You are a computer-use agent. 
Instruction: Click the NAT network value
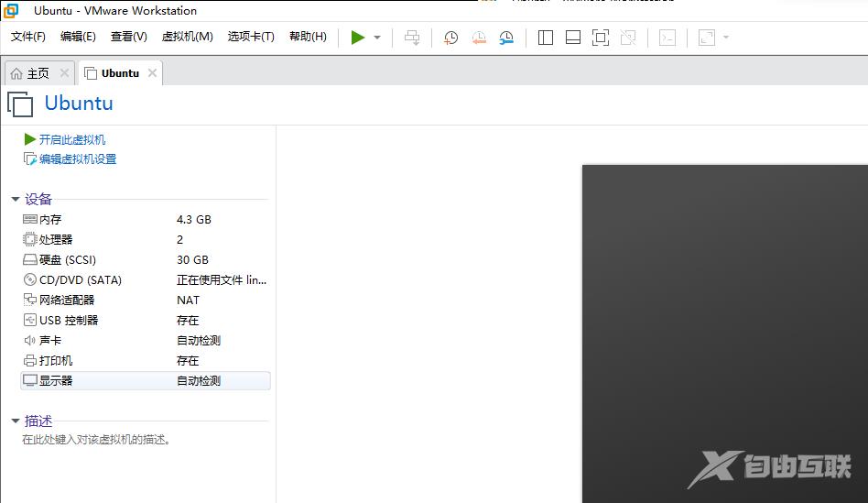pos(189,301)
